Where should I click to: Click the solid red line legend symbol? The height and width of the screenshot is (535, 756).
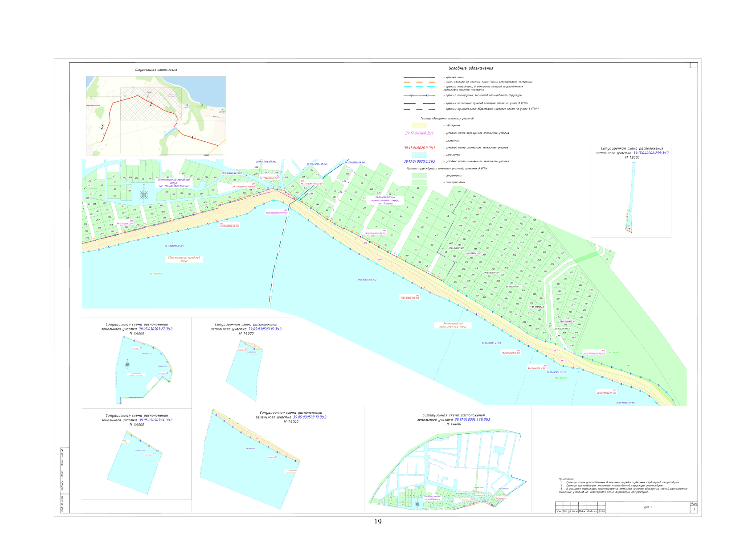pos(419,78)
